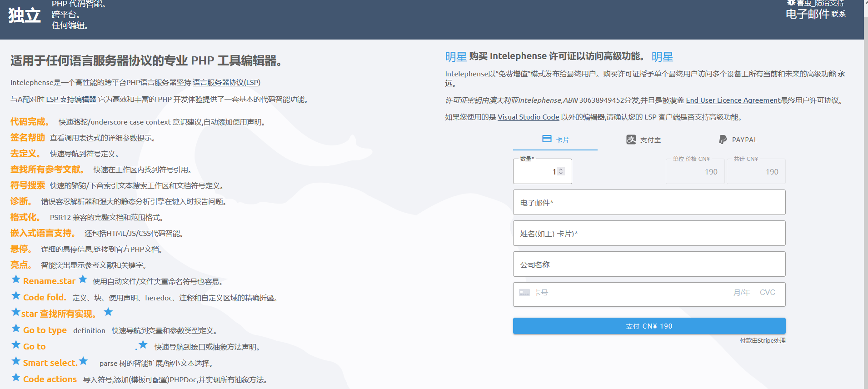Click the Smart select. label

(50, 363)
